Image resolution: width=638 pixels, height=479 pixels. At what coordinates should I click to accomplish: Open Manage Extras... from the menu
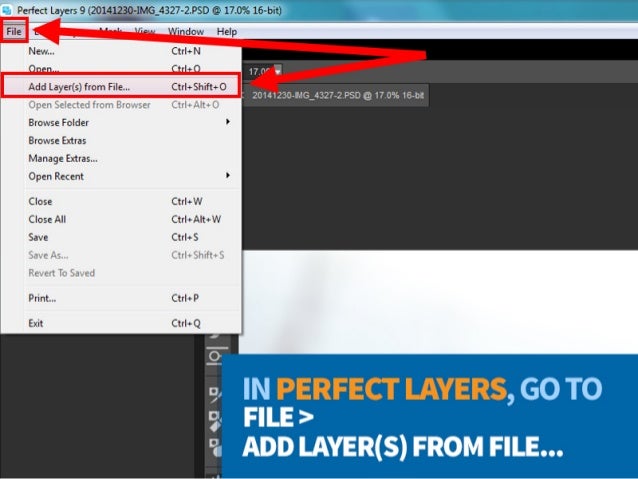click(x=121, y=158)
